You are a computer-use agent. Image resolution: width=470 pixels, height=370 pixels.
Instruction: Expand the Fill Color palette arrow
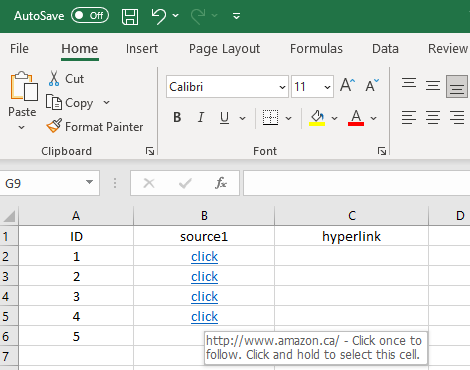tap(335, 118)
